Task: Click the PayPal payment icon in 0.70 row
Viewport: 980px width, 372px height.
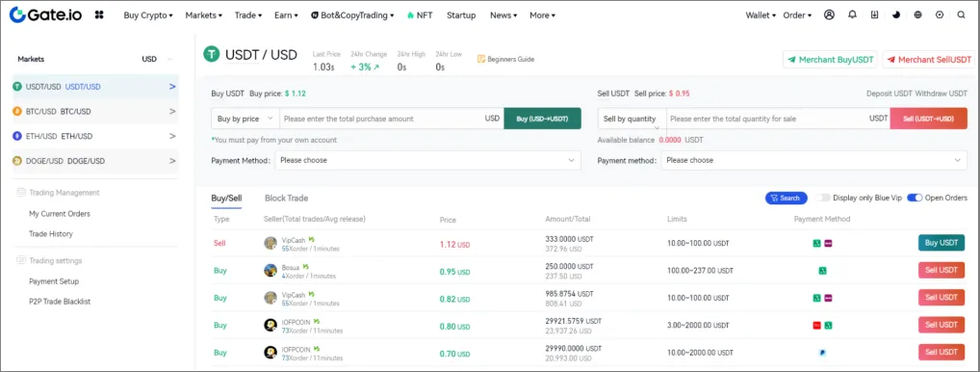Action: click(x=822, y=353)
